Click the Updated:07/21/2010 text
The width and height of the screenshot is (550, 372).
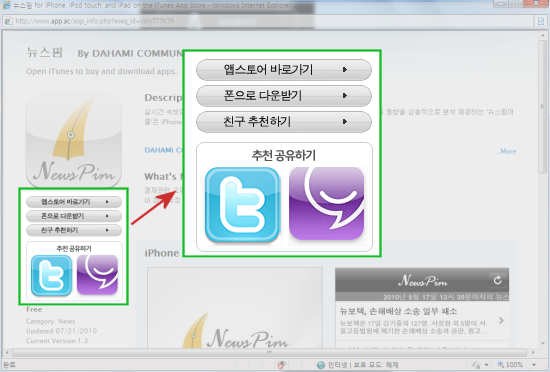[61, 331]
